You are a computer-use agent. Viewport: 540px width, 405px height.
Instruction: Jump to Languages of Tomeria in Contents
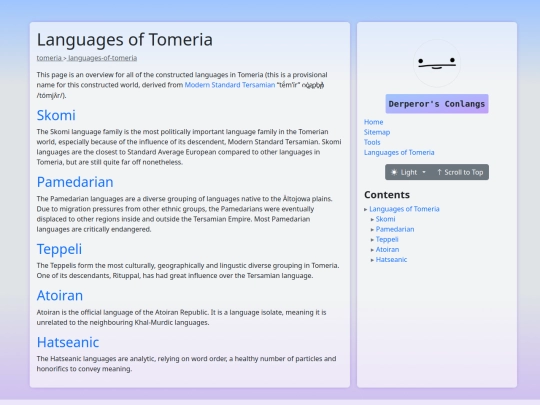404,209
